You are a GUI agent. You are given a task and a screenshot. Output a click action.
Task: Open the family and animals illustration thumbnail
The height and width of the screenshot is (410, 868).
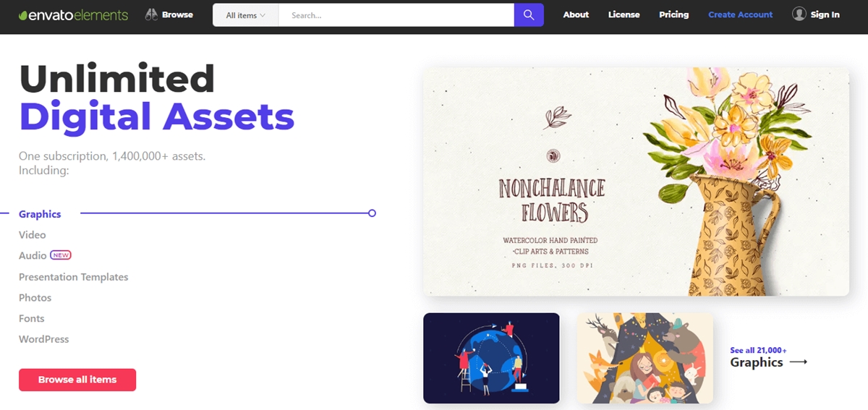644,358
